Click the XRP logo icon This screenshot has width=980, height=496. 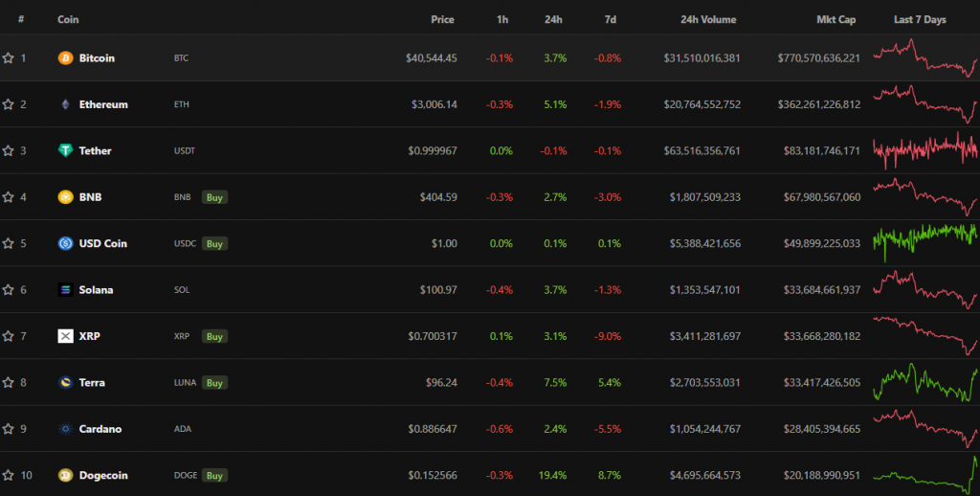tap(66, 336)
